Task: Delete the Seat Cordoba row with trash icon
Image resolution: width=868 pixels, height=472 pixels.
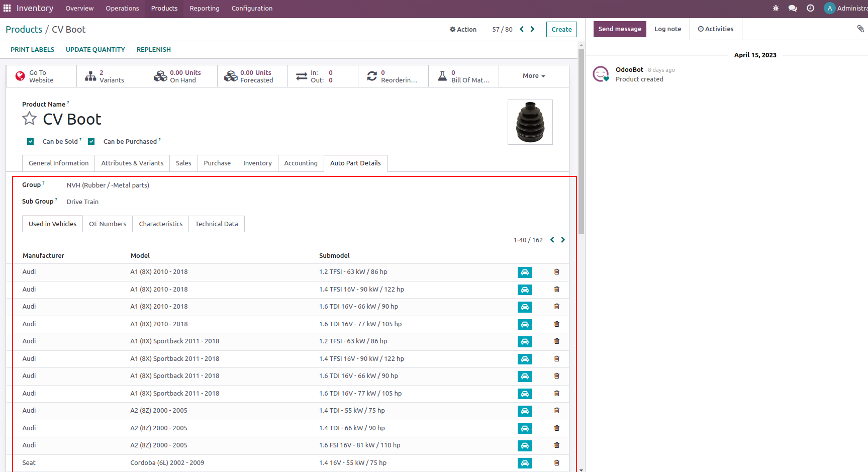Action: pyautogui.click(x=557, y=463)
